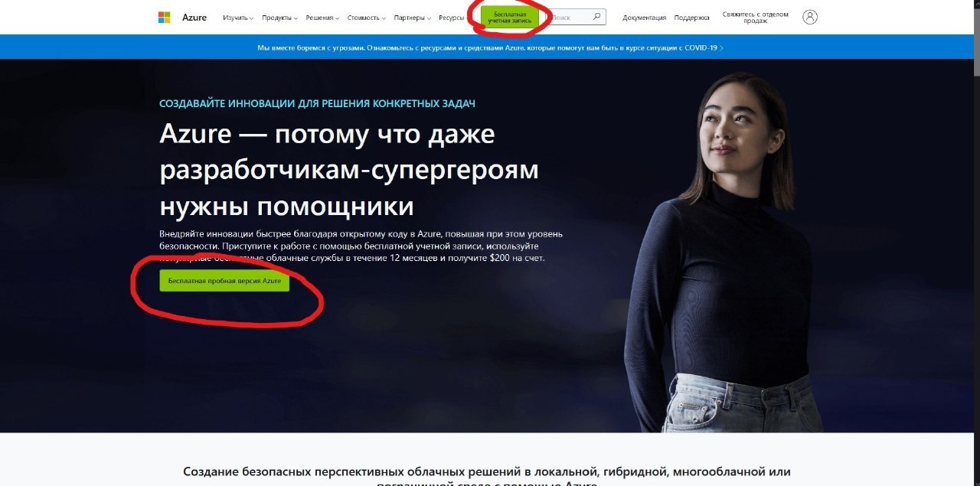This screenshot has height=486, width=980.
Task: Click the Microsoft logo icon
Action: point(164,17)
